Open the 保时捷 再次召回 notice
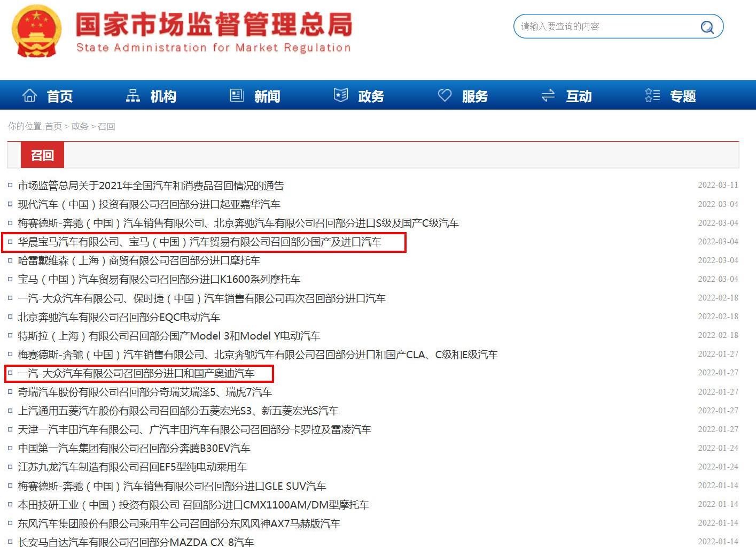 [201, 298]
